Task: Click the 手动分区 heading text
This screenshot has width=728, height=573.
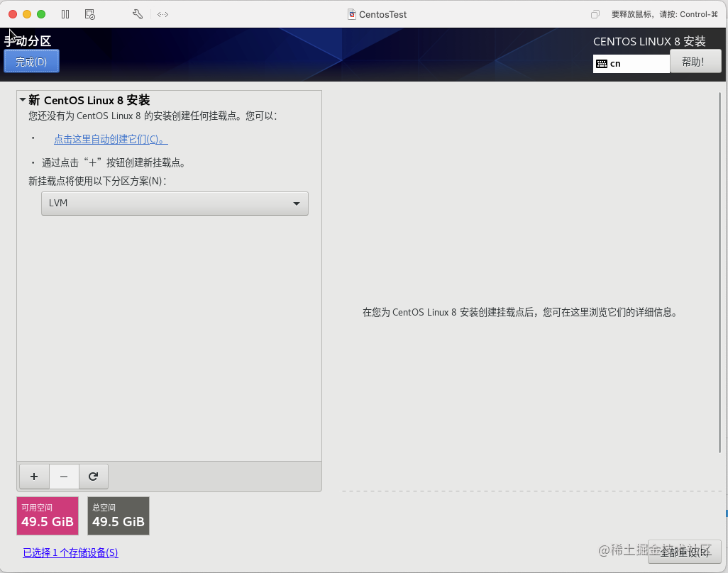Action: pyautogui.click(x=28, y=41)
